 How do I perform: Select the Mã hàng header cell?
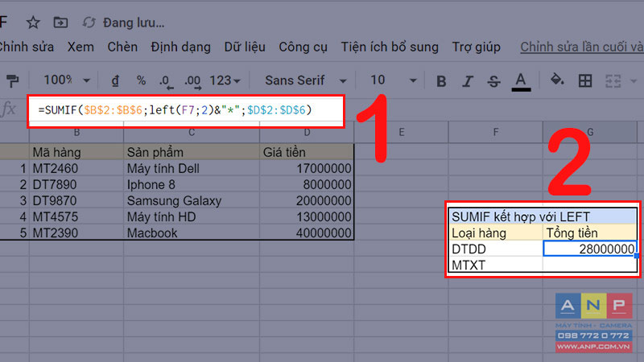[x=76, y=152]
